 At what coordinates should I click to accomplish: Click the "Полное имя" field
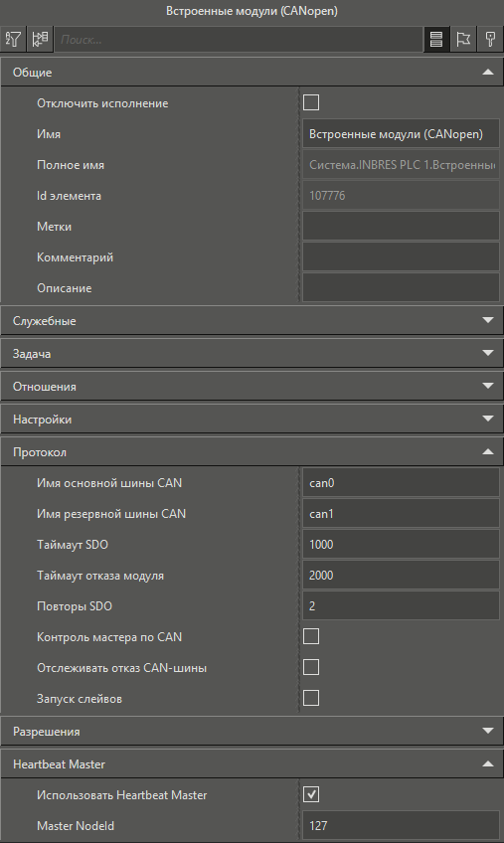coord(401,164)
